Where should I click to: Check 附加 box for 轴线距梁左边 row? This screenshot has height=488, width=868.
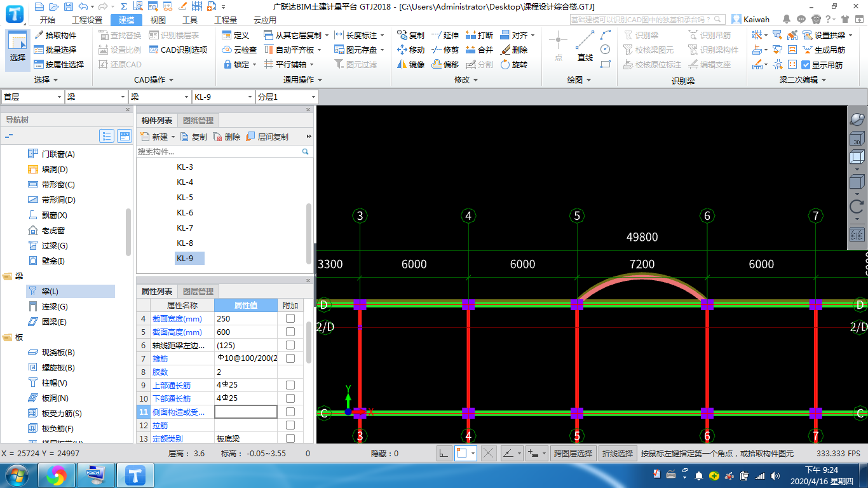pyautogui.click(x=290, y=345)
